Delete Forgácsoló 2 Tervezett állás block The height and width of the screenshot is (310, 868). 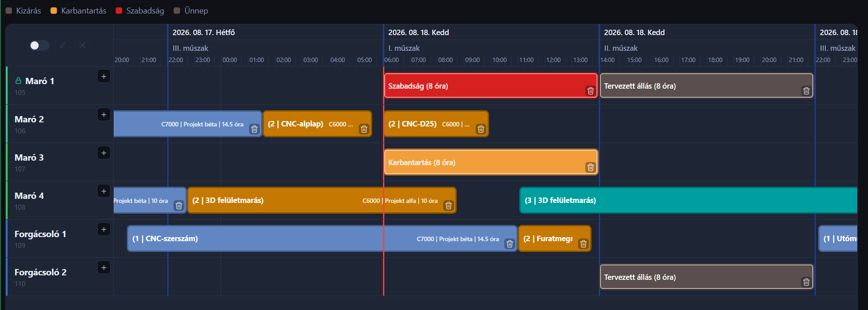[806, 282]
